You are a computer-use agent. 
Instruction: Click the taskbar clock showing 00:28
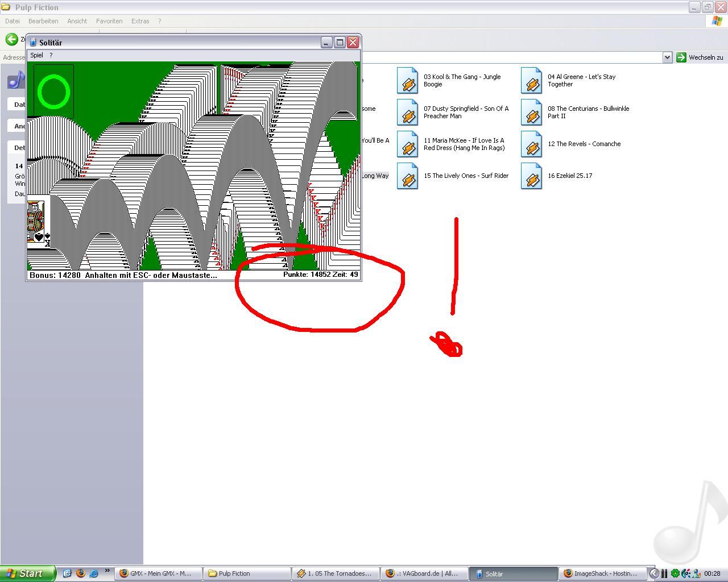coord(712,573)
